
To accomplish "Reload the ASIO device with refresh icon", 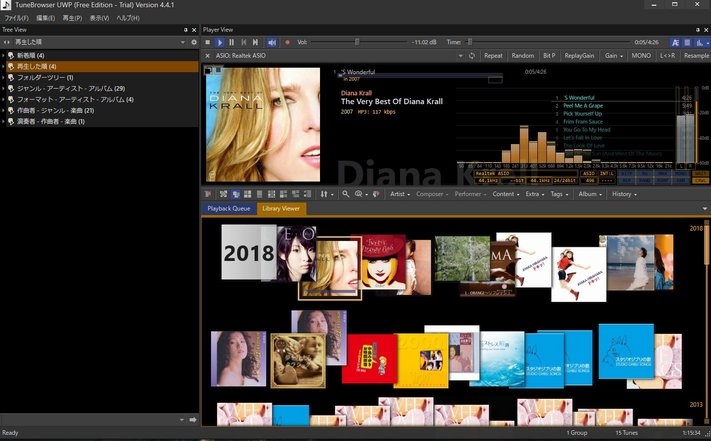I will pos(472,56).
